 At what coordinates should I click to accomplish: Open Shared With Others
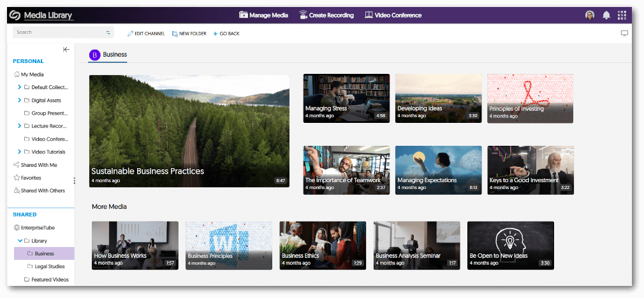pos(39,190)
